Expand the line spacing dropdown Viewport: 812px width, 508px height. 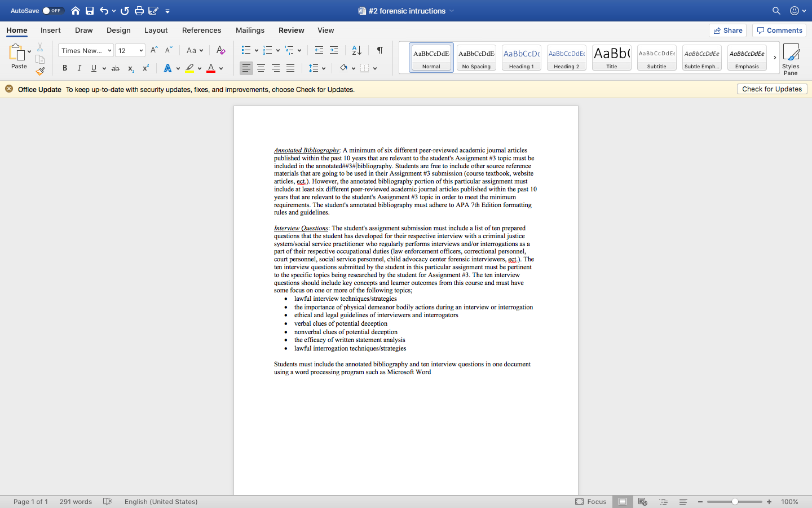coord(324,68)
